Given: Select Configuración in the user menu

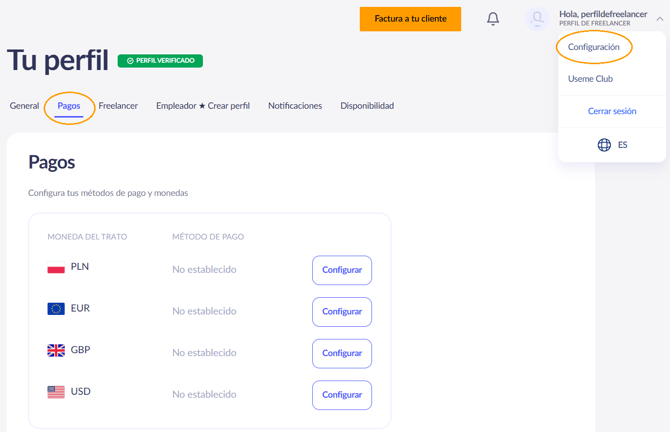Looking at the screenshot, I should (x=594, y=47).
